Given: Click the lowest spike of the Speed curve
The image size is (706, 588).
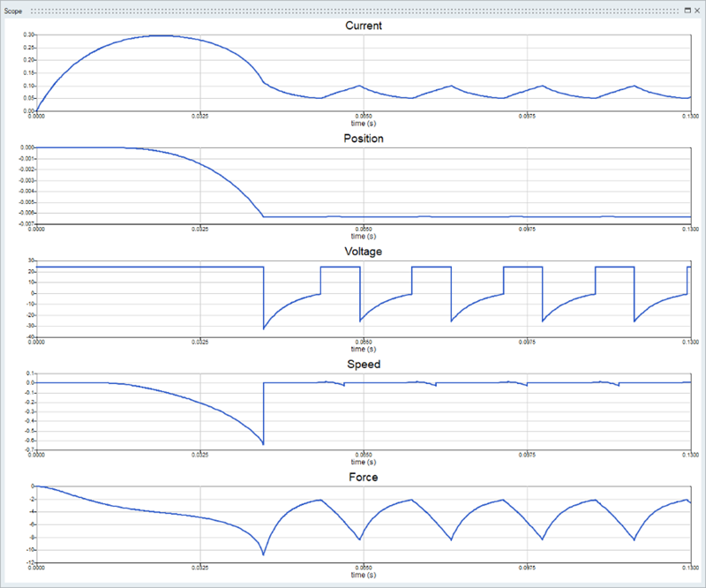Looking at the screenshot, I should [263, 443].
